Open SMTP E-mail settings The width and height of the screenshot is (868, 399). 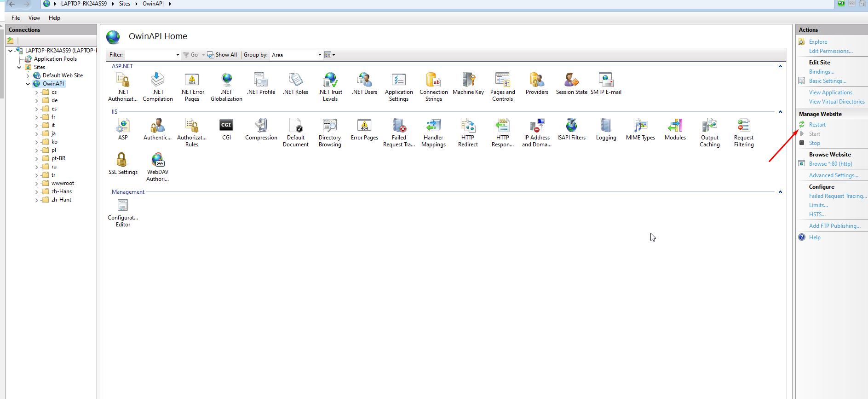coord(606,84)
